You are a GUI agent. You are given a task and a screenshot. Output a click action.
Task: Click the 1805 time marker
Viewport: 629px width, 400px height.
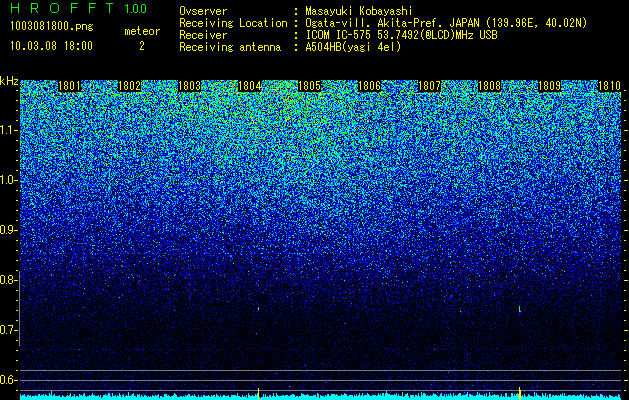[310, 86]
